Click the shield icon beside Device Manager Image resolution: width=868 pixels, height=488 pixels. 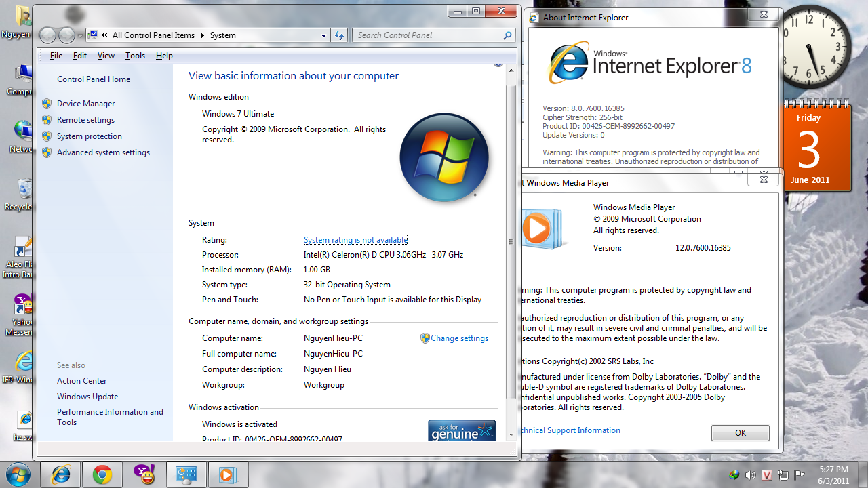pos(47,104)
